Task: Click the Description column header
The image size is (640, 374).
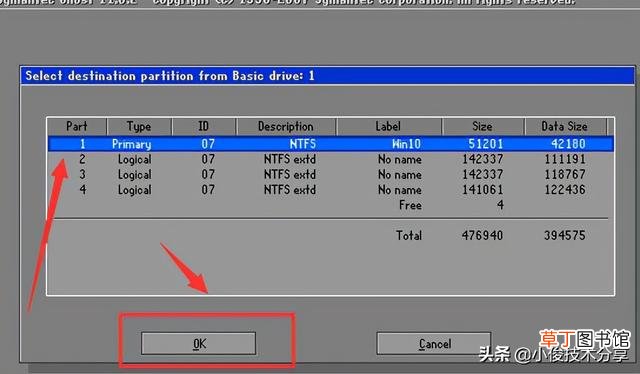Action: [x=286, y=126]
